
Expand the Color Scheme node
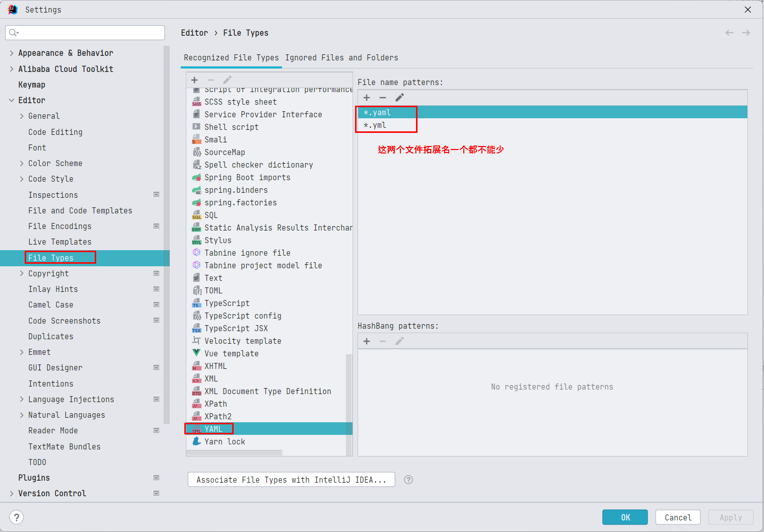(x=22, y=163)
